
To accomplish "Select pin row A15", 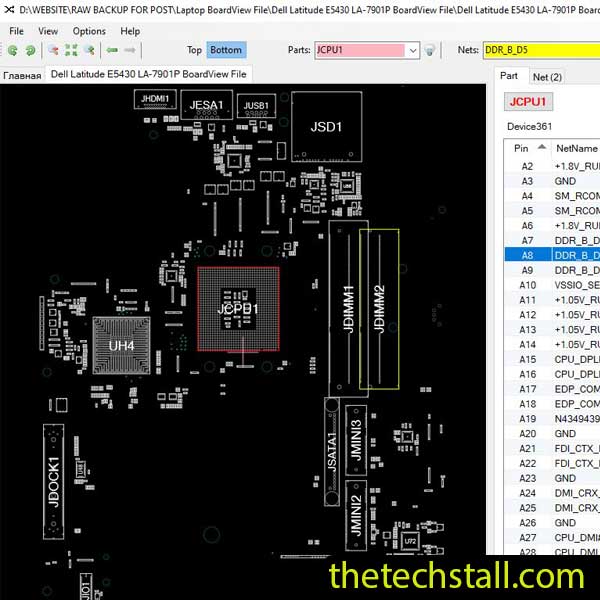I will pyautogui.click(x=552, y=359).
